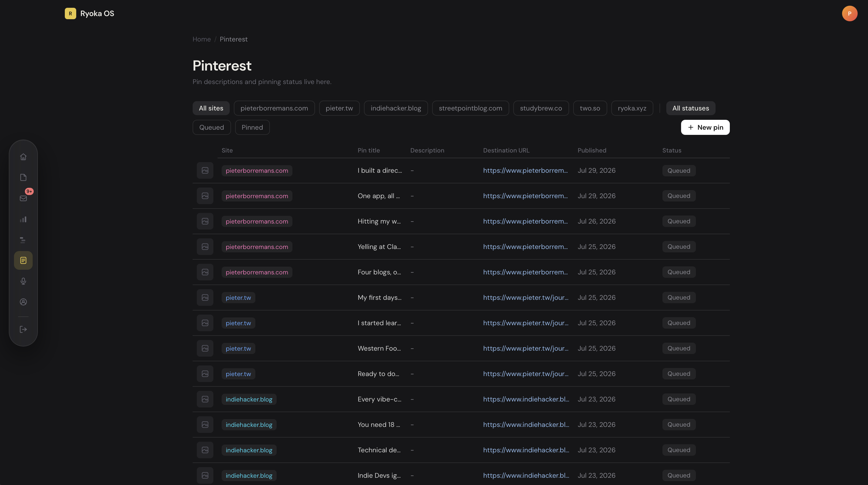Open the timeline gantt icon in sidebar
This screenshot has width=868, height=485.
[x=23, y=240]
